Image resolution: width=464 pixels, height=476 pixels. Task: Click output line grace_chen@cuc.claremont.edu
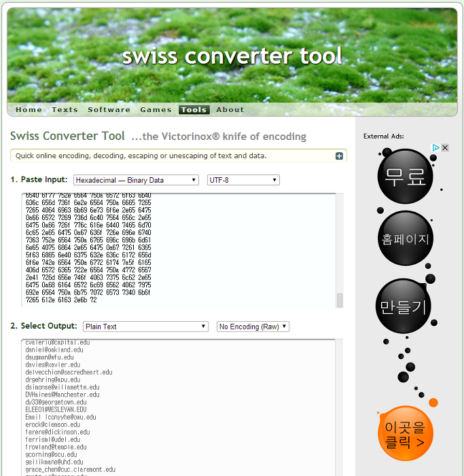point(71,470)
